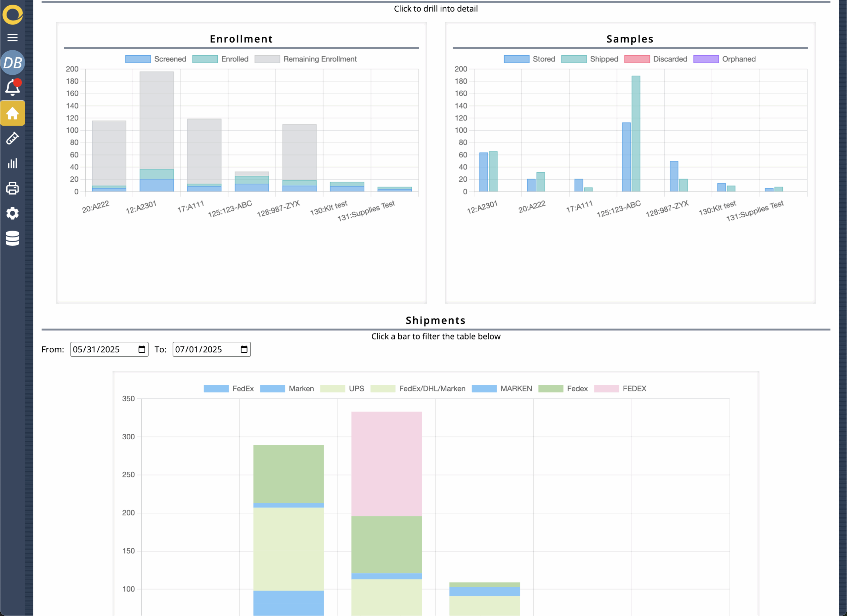The height and width of the screenshot is (616, 847).
Task: Click 20:A222 remaining enrollment gray bar
Action: coord(109,153)
